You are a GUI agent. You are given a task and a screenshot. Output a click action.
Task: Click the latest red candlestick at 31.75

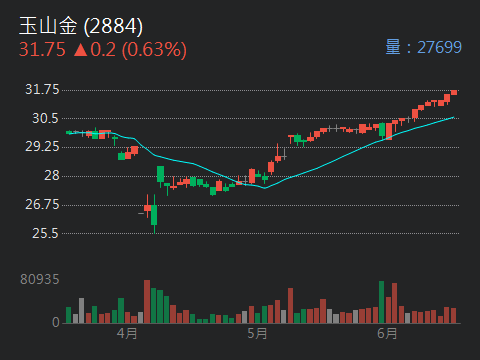[454, 92]
